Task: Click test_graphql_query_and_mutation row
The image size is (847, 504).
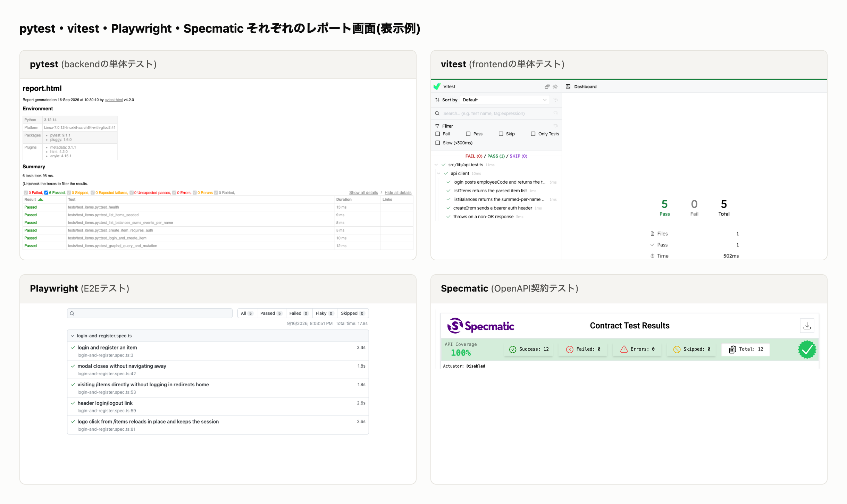Action: point(218,246)
